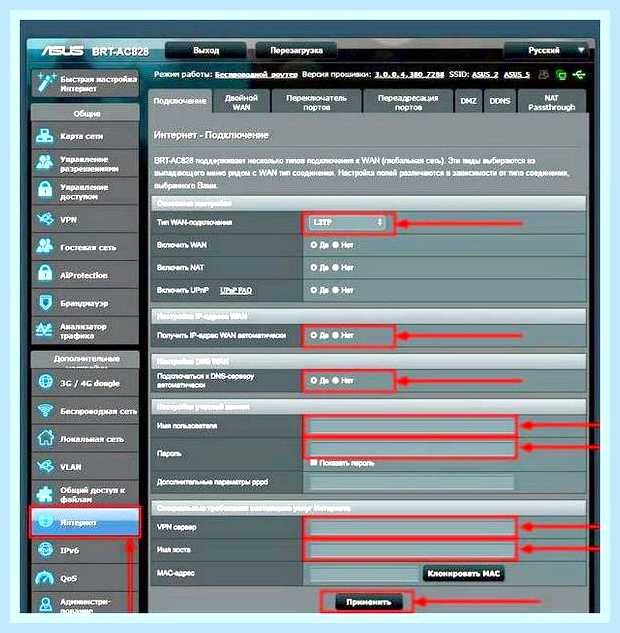Click the Применить apply button
The height and width of the screenshot is (633, 620).
(369, 602)
